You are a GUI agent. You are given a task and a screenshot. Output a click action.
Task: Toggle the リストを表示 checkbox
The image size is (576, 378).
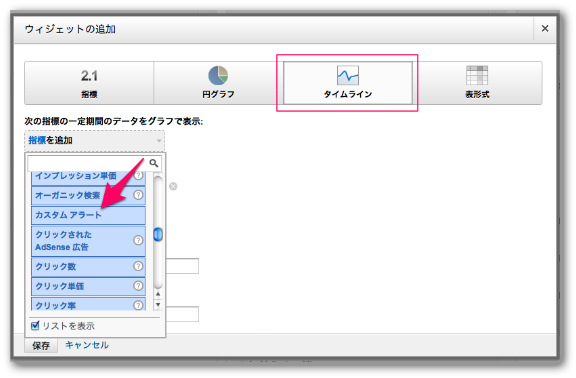[x=35, y=325]
